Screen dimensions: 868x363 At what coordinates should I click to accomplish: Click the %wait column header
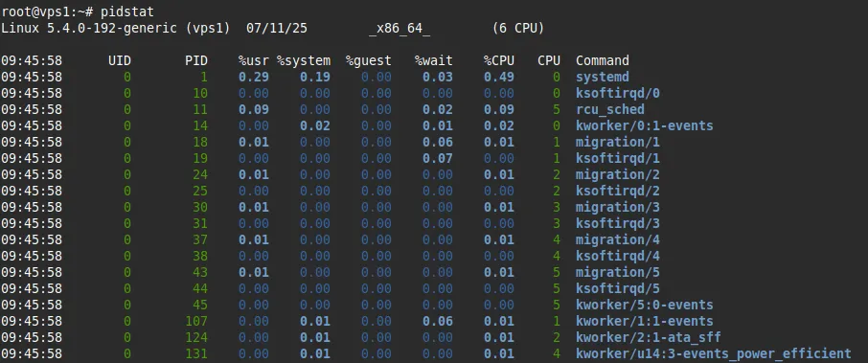pyautogui.click(x=434, y=60)
